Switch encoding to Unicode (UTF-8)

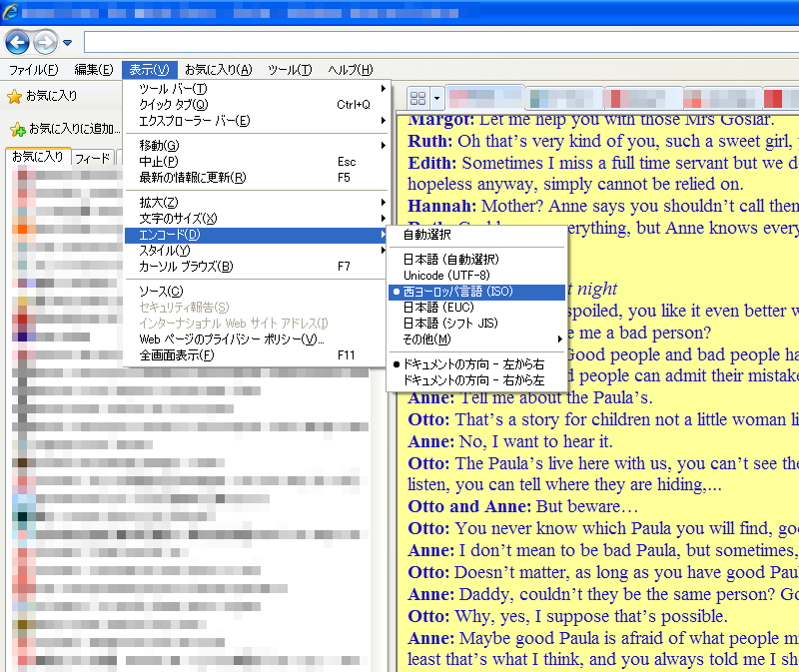click(x=446, y=276)
